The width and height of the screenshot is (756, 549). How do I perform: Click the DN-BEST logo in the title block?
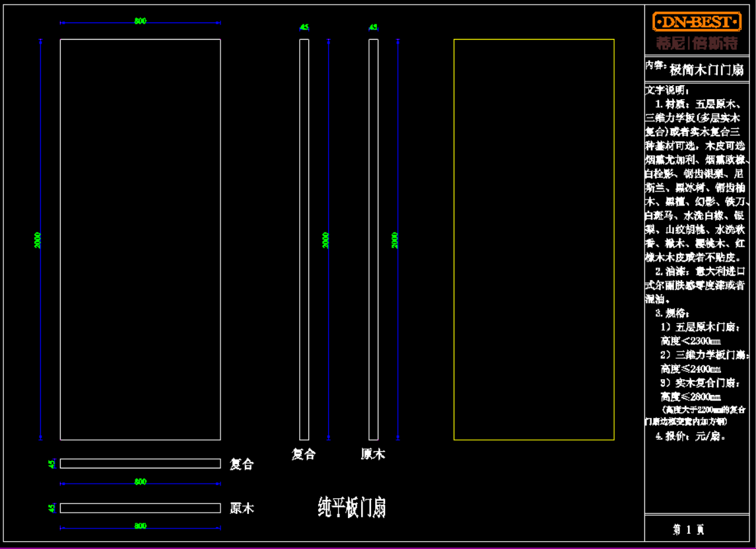click(x=696, y=22)
